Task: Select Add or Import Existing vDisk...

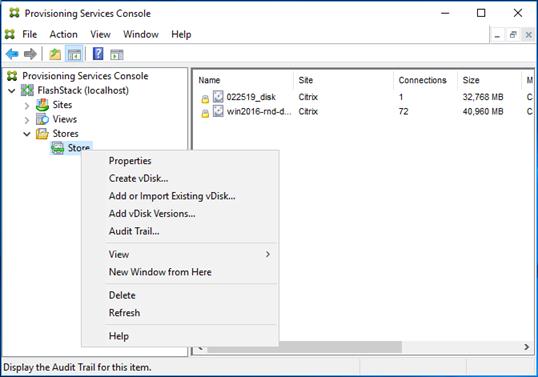Action: click(172, 196)
